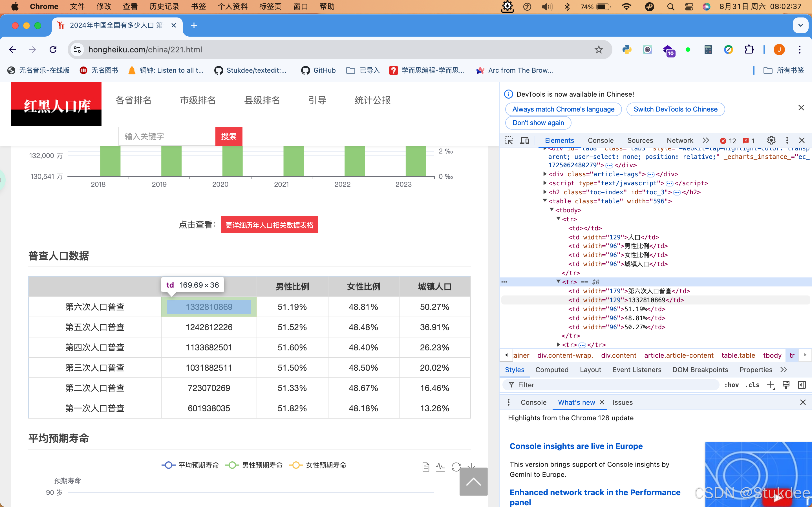Expand the div article-tags node
812x507 pixels.
(x=545, y=174)
